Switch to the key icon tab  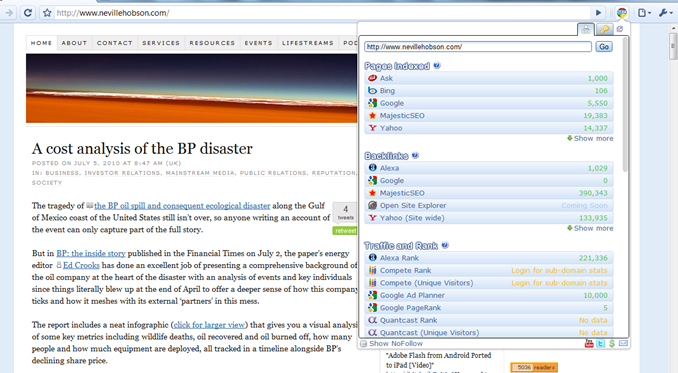tap(604, 29)
